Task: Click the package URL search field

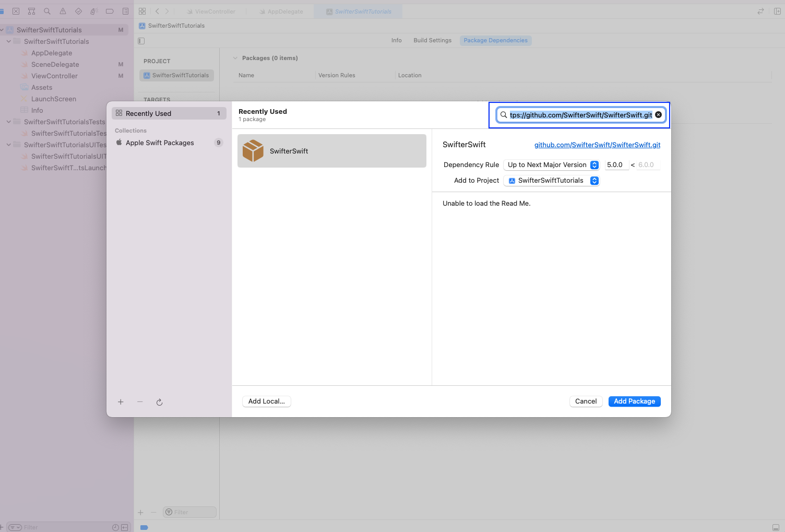Action: (580, 115)
